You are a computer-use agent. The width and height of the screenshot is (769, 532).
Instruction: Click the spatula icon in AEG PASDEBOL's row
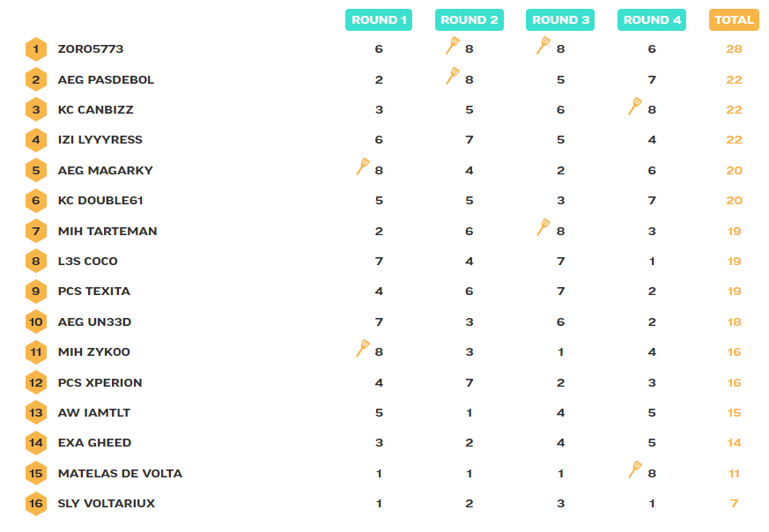(x=453, y=77)
